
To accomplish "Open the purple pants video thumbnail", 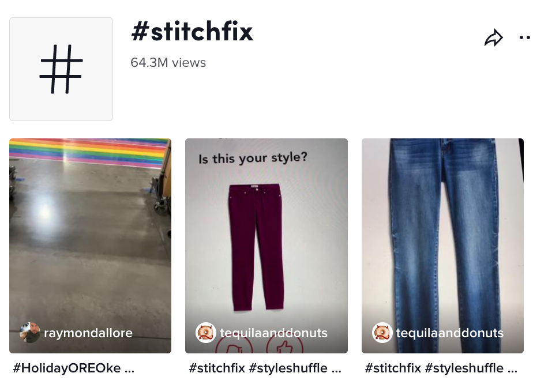I will pyautogui.click(x=266, y=246).
